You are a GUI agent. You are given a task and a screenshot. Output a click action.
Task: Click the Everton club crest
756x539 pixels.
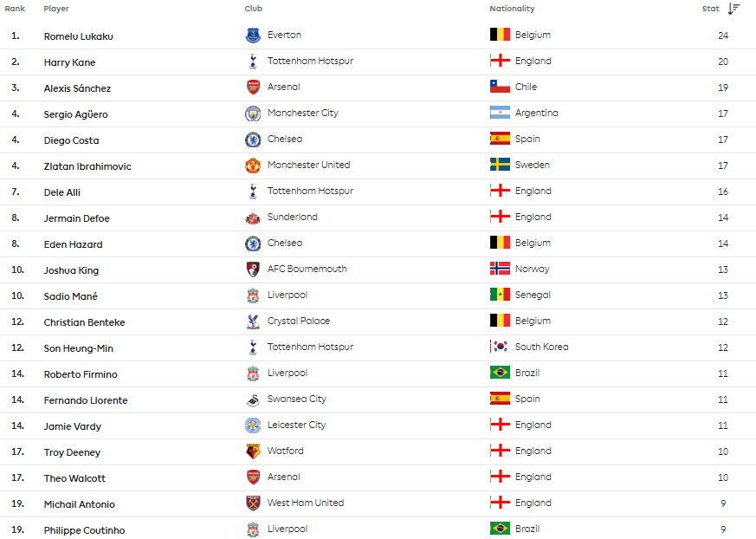coord(253,36)
